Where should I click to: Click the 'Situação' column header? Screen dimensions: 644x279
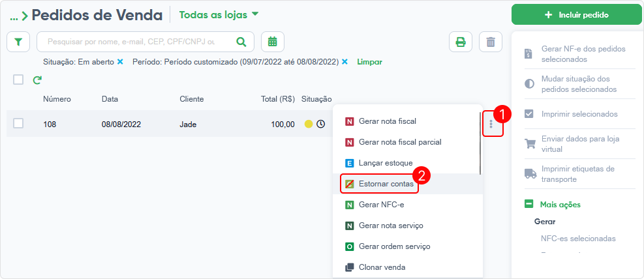316,99
